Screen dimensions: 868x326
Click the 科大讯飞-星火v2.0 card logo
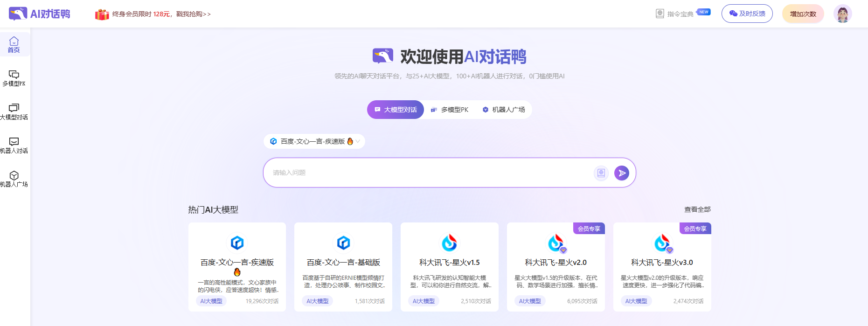(556, 243)
